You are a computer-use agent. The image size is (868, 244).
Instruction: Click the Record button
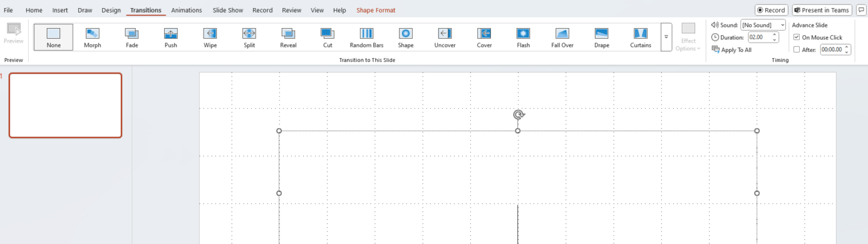771,10
